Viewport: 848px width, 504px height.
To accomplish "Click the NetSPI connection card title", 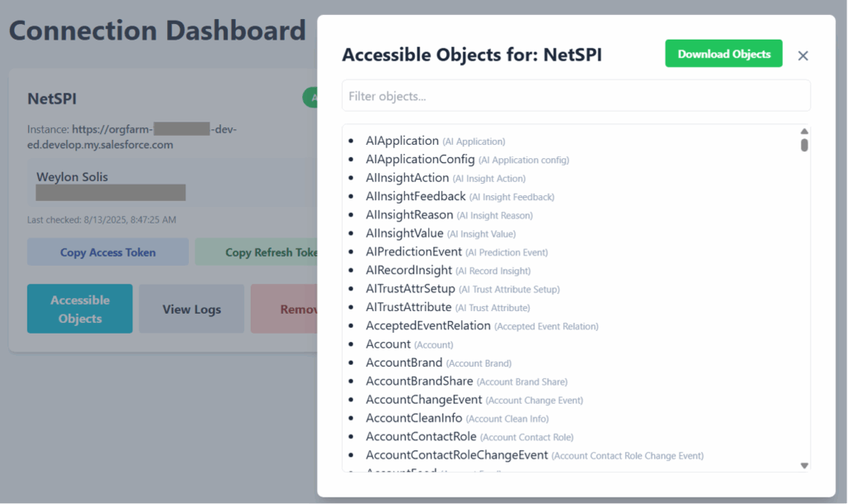I will click(x=52, y=98).
